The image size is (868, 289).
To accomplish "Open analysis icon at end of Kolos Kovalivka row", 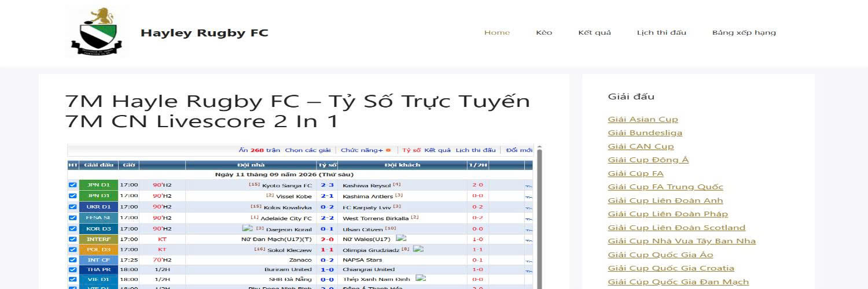I will [x=528, y=207].
